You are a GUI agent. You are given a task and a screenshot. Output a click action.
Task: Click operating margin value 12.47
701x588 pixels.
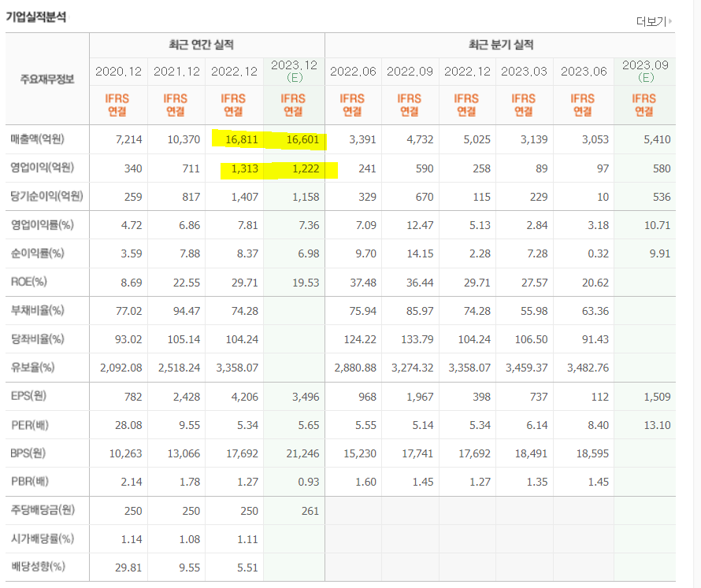click(x=420, y=225)
